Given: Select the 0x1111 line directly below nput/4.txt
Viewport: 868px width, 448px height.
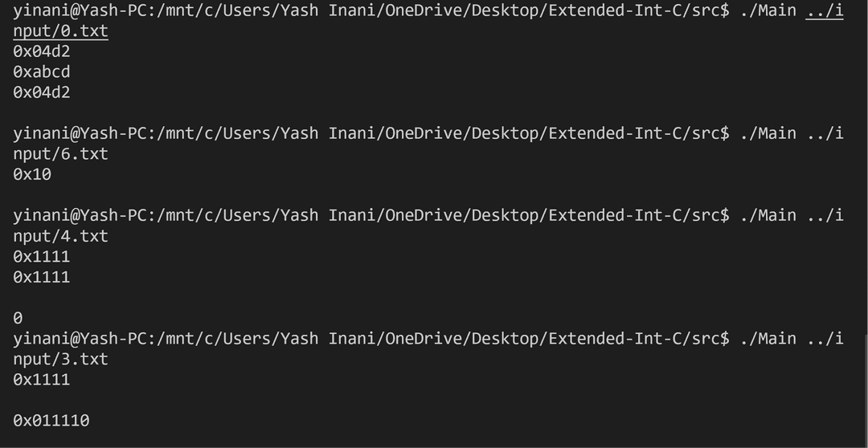Looking at the screenshot, I should 42,257.
